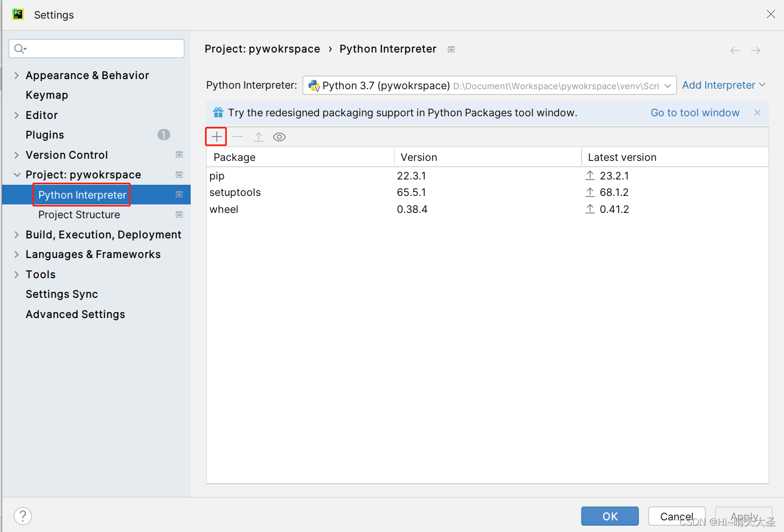Expand the Version Control section
784x532 pixels.
pyautogui.click(x=16, y=155)
